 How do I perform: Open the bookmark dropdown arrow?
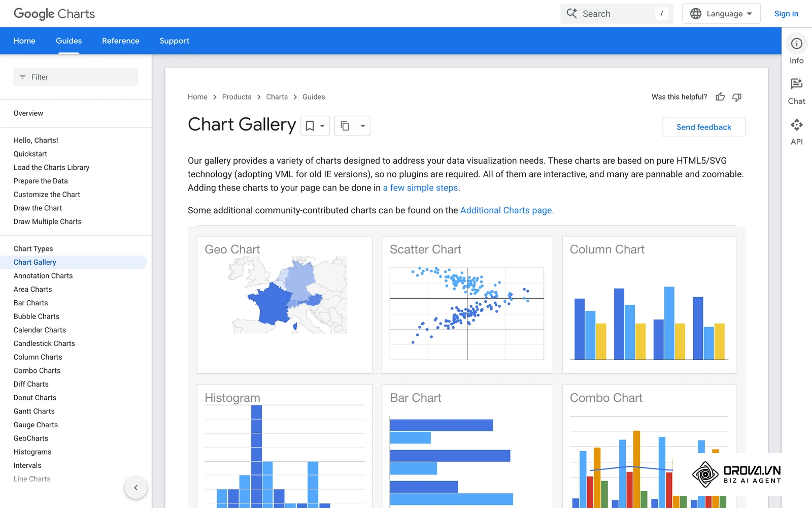[322, 126]
